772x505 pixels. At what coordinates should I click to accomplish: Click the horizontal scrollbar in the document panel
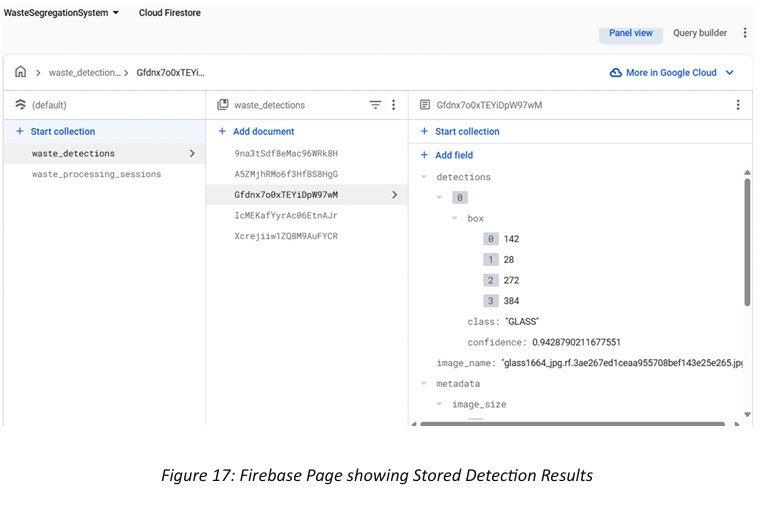[570, 424]
